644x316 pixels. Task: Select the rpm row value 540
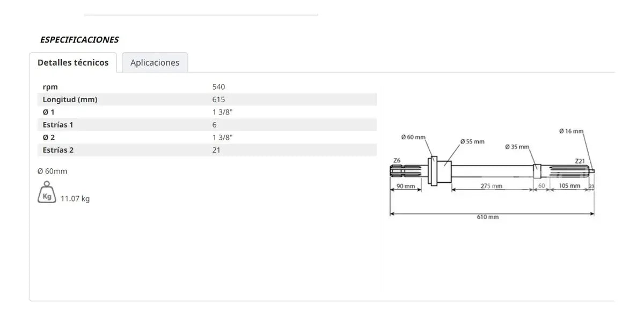pos(219,87)
